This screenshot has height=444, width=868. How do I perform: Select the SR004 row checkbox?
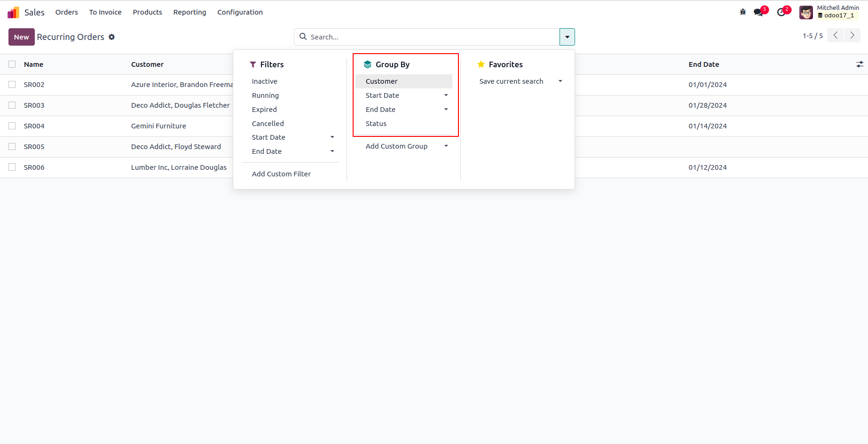[12, 126]
